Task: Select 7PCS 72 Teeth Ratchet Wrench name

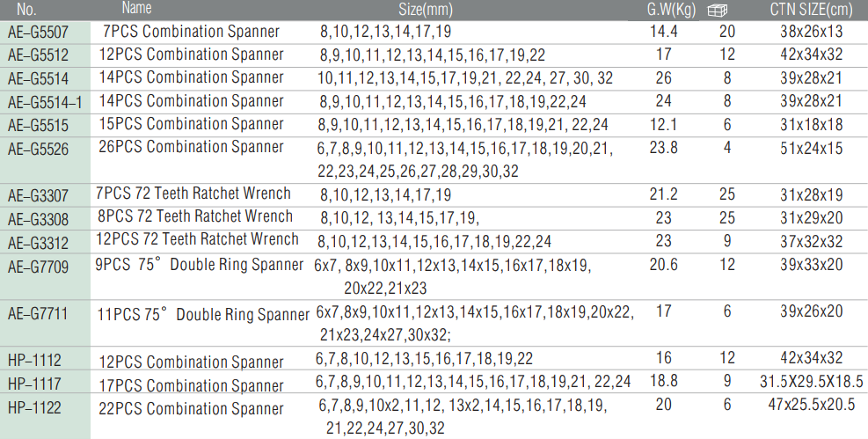Action: click(x=193, y=194)
